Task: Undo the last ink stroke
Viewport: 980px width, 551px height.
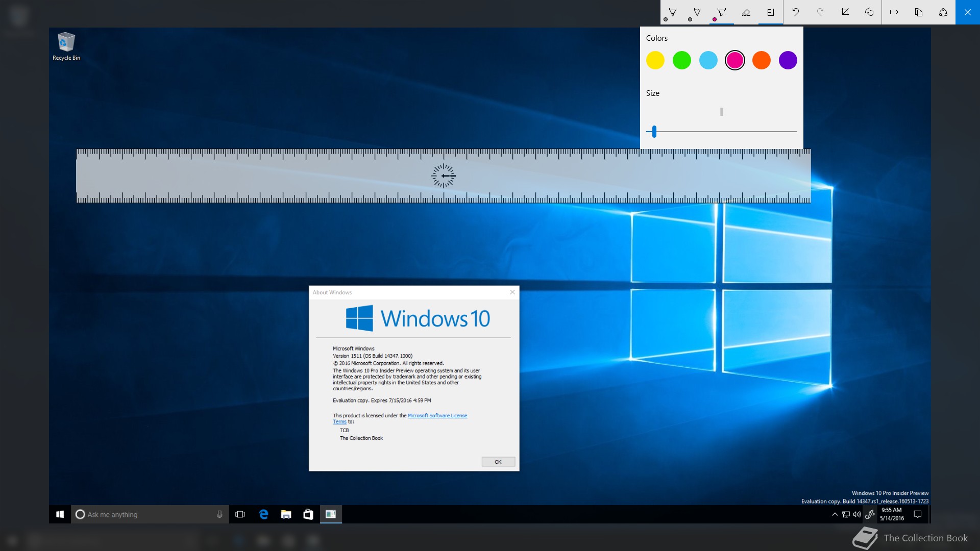Action: [796, 12]
